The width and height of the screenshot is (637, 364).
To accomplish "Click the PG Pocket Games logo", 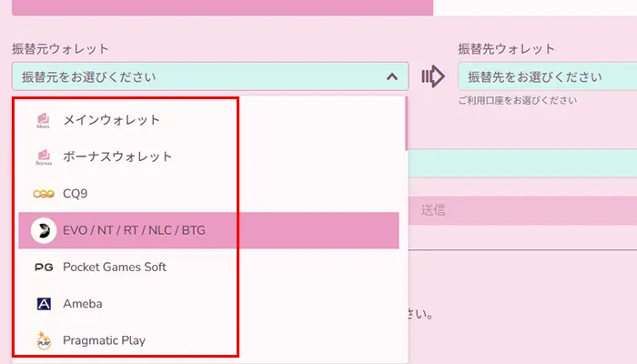I will [44, 268].
